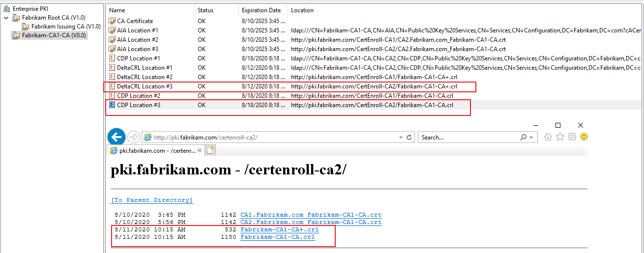
Task: Minimize the Internet Explorer window
Action: [535, 125]
